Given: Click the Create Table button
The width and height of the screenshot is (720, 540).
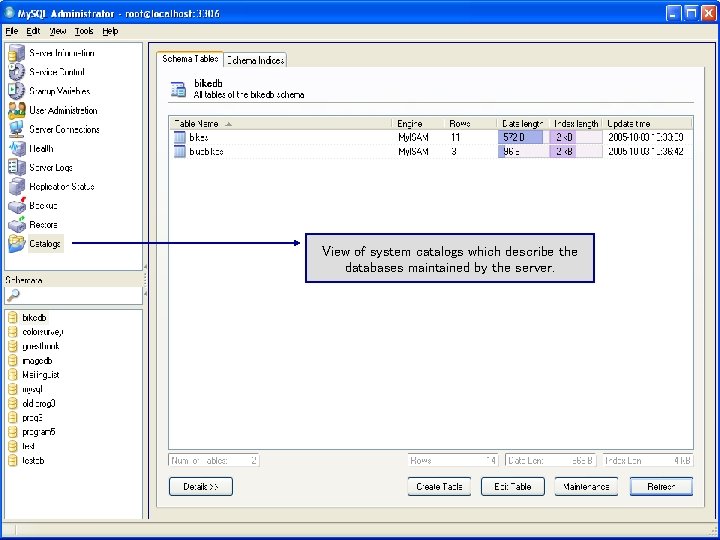Looking at the screenshot, I should click(x=439, y=487).
